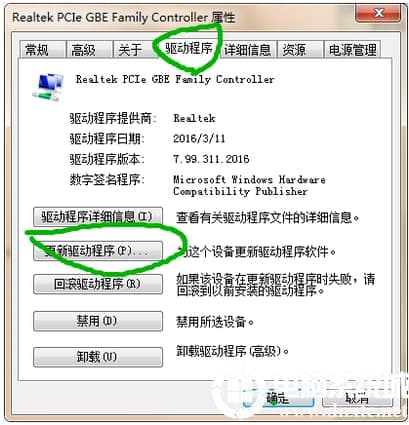Switch to the 常规 tab

pyautogui.click(x=42, y=50)
